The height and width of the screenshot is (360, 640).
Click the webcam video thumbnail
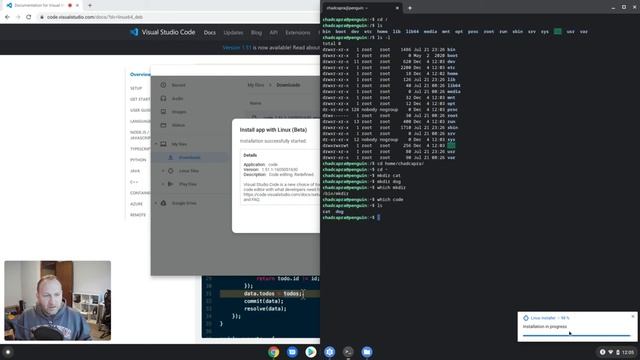(x=58, y=300)
